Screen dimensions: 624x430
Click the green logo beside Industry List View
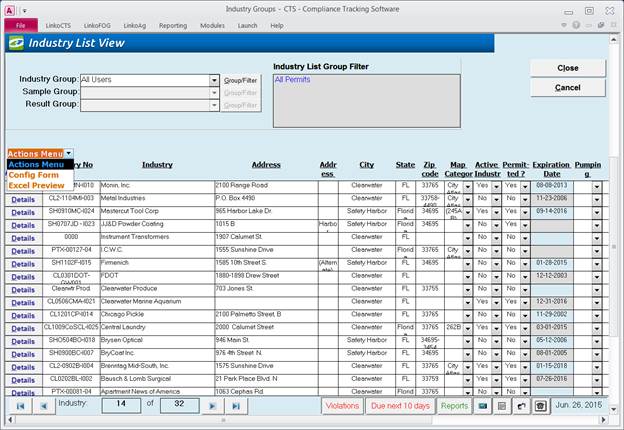pos(15,43)
